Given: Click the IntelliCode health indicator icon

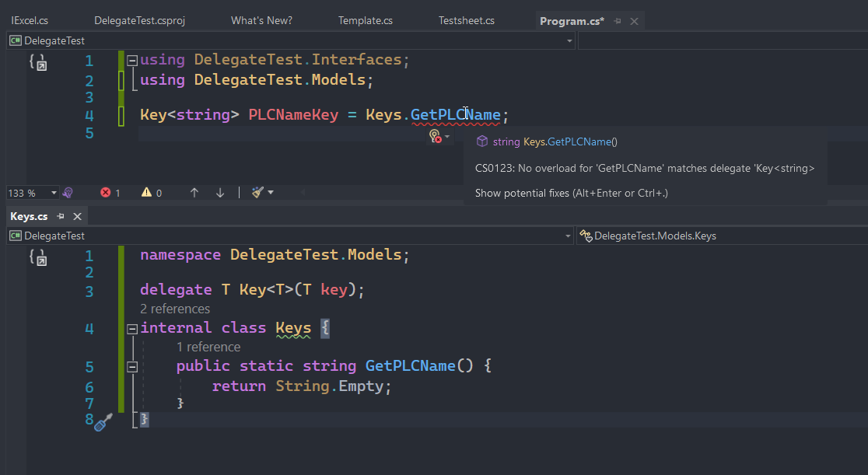Looking at the screenshot, I should (x=68, y=193).
